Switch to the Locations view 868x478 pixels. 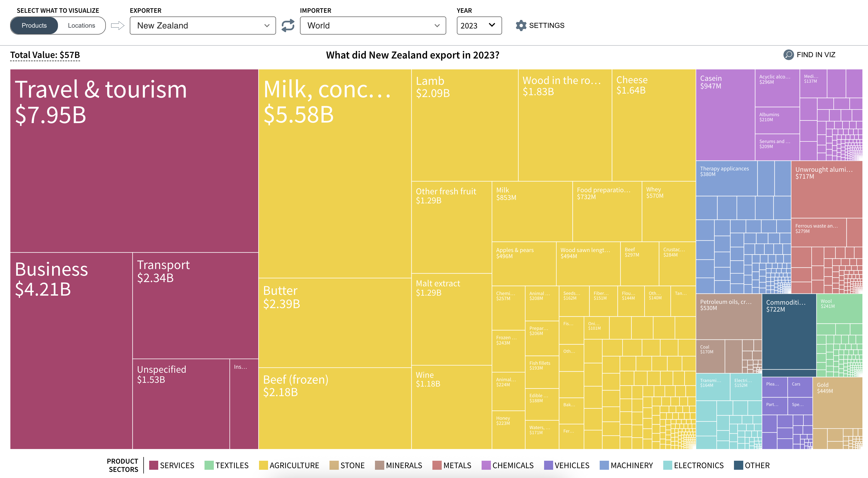(x=81, y=26)
